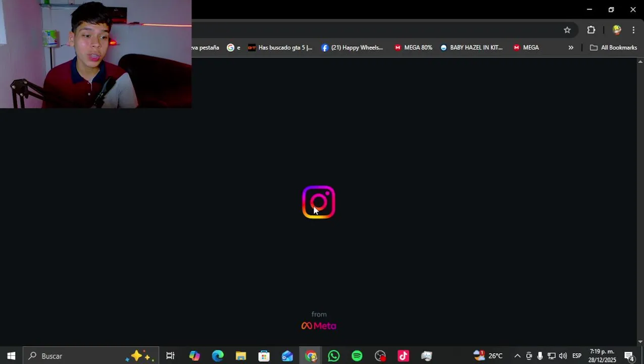Open the OBS recording app on the taskbar
Viewport: 644px width, 364px height.
point(380,356)
